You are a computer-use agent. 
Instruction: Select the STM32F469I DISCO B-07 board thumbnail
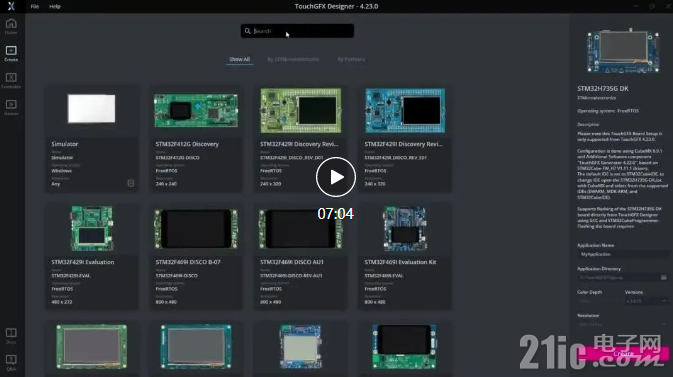click(196, 229)
